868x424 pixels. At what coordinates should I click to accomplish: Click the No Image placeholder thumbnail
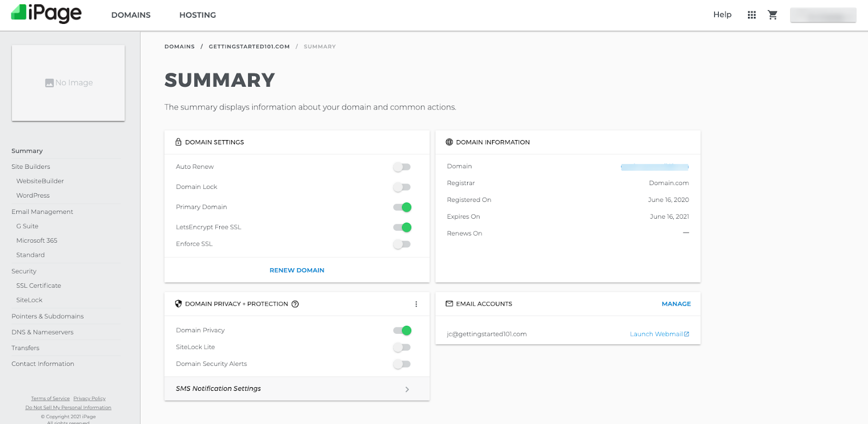[x=68, y=83]
